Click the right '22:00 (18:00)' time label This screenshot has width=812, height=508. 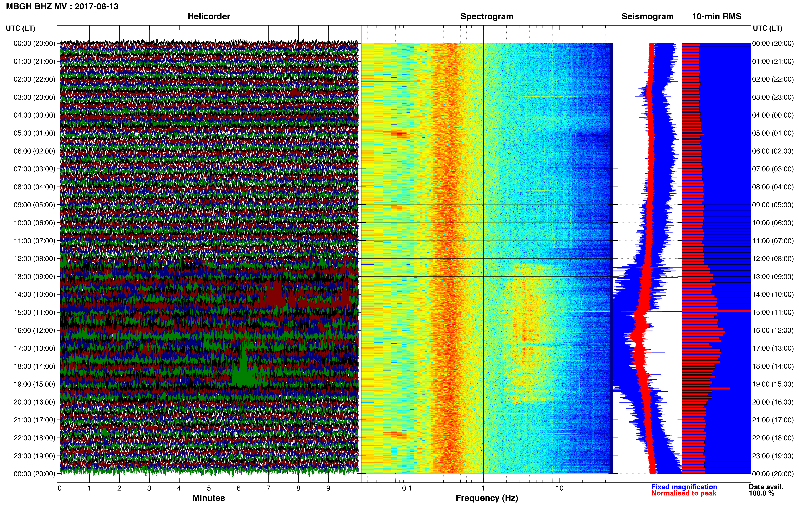773,438
